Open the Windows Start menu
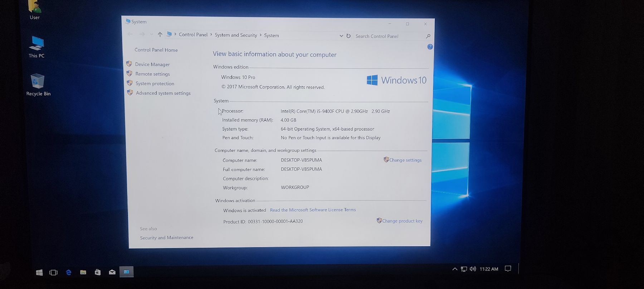 (x=39, y=273)
